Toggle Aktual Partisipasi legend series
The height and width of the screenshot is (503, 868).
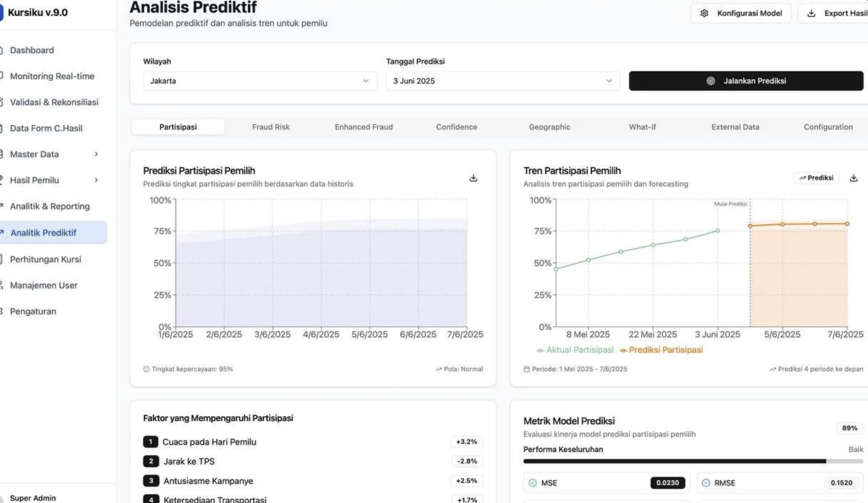click(x=575, y=350)
